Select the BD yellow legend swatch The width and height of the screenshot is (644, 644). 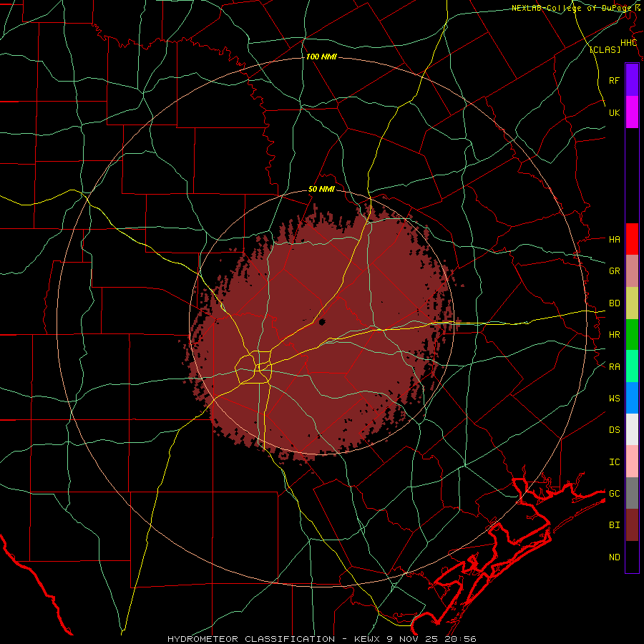click(632, 303)
